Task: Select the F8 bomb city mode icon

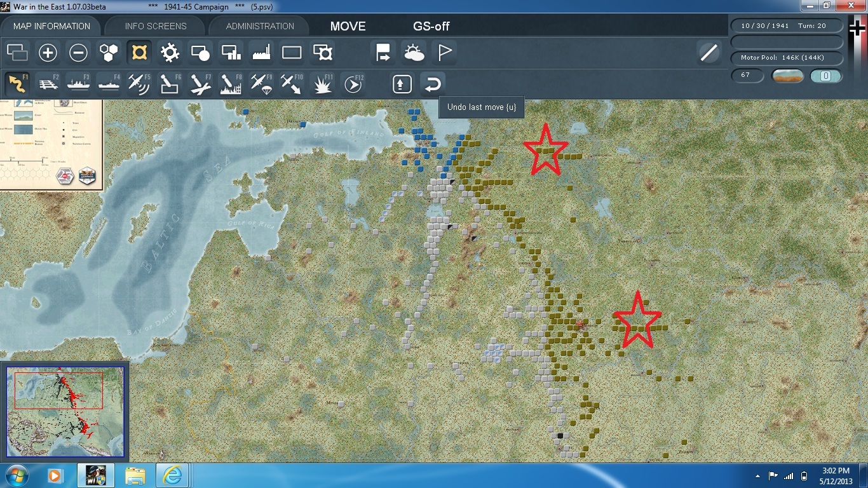Action: (231, 84)
